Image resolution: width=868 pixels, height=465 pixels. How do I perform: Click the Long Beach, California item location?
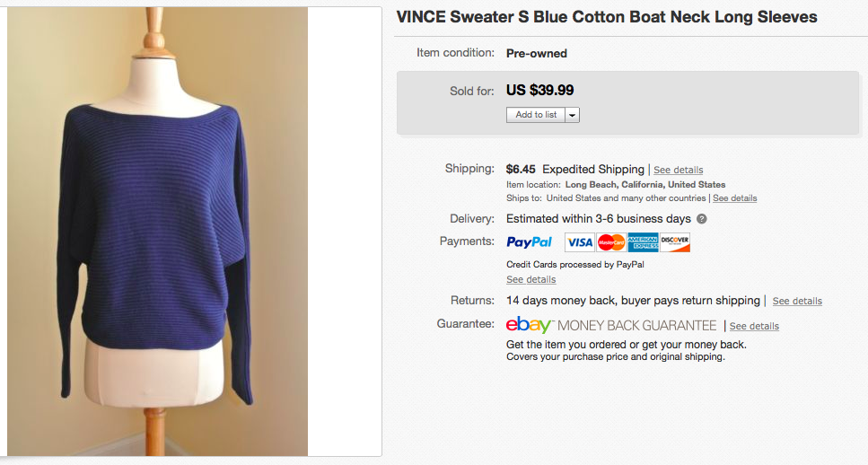[644, 185]
